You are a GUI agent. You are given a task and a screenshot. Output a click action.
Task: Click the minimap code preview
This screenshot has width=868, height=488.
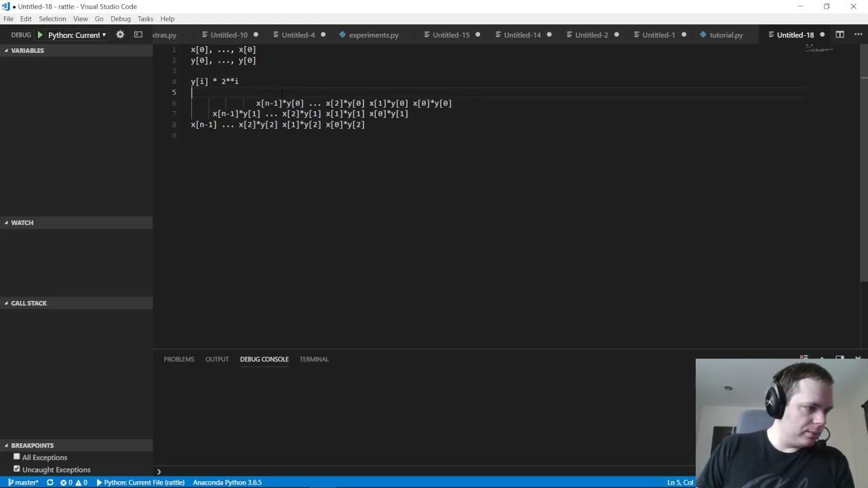[818, 49]
